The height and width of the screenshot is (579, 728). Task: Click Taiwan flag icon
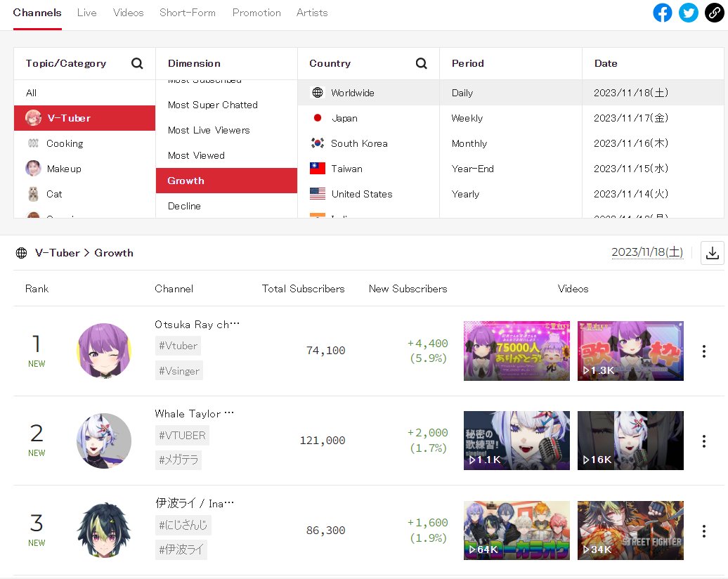(x=318, y=168)
